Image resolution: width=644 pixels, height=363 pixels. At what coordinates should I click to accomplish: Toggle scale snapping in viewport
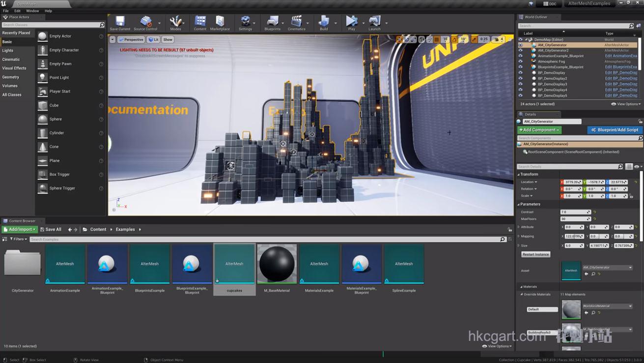474,39
